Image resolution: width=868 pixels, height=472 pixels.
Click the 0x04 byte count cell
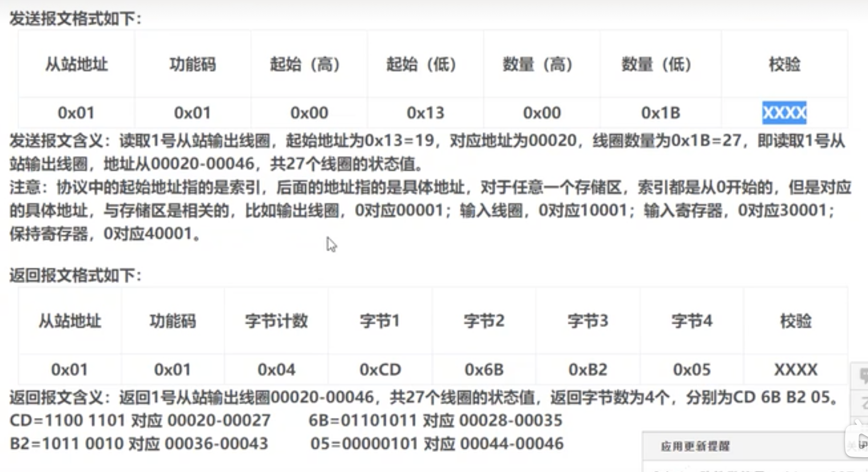click(x=276, y=369)
